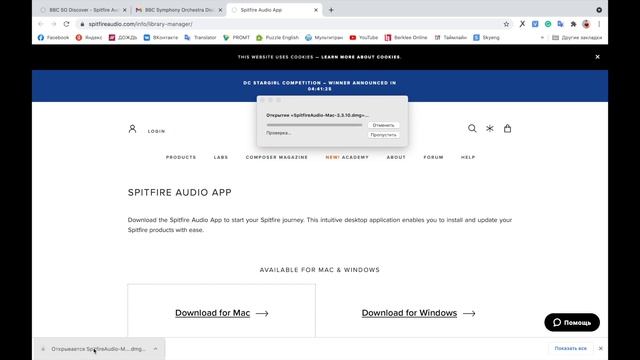This screenshot has width=640, height=360.
Task: Click the asterisk icon in header
Action: [490, 128]
